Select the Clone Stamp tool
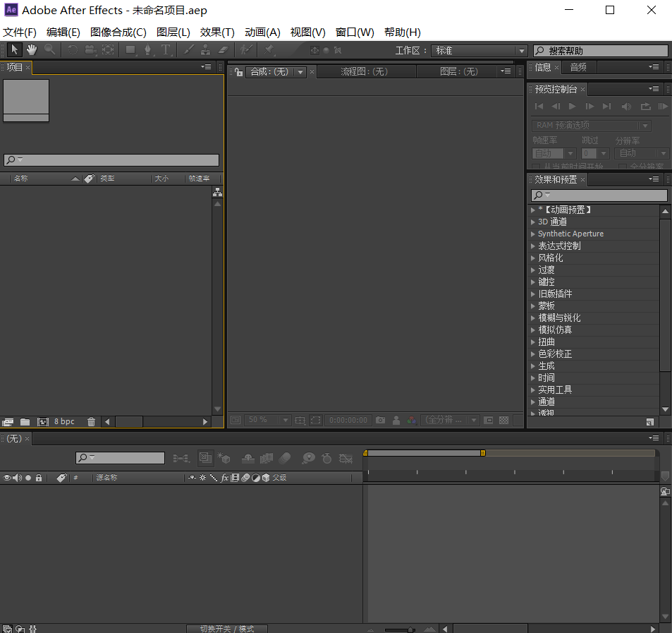The image size is (672, 633). pos(206,49)
